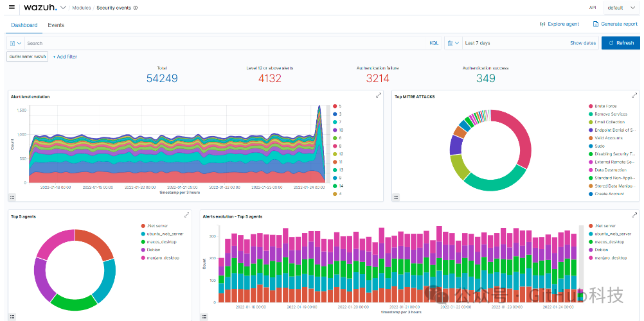Toggle Brute Force legend entry
This screenshot has height=321, width=644.
click(x=605, y=106)
